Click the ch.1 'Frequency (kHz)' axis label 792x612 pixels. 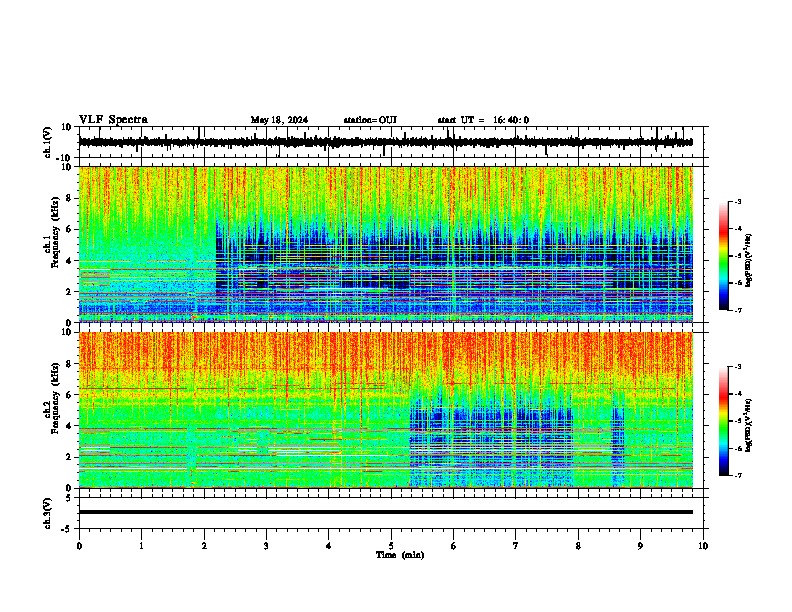pyautogui.click(x=55, y=233)
